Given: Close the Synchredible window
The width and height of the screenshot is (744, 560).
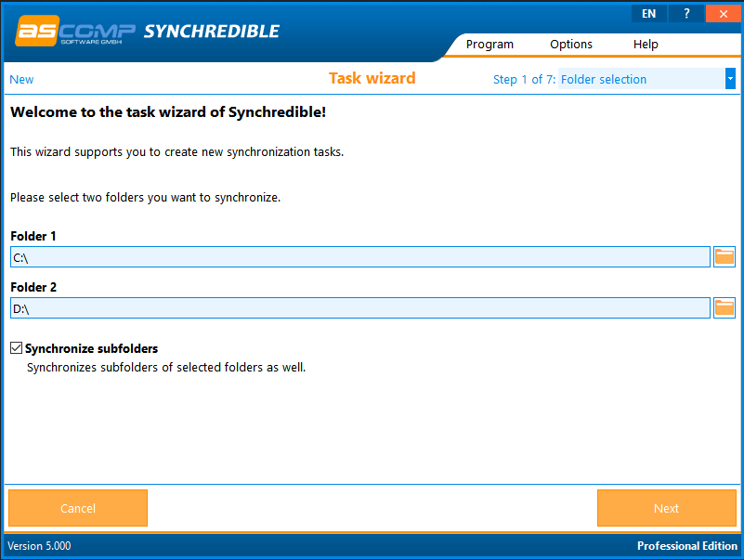Looking at the screenshot, I should pyautogui.click(x=724, y=13).
